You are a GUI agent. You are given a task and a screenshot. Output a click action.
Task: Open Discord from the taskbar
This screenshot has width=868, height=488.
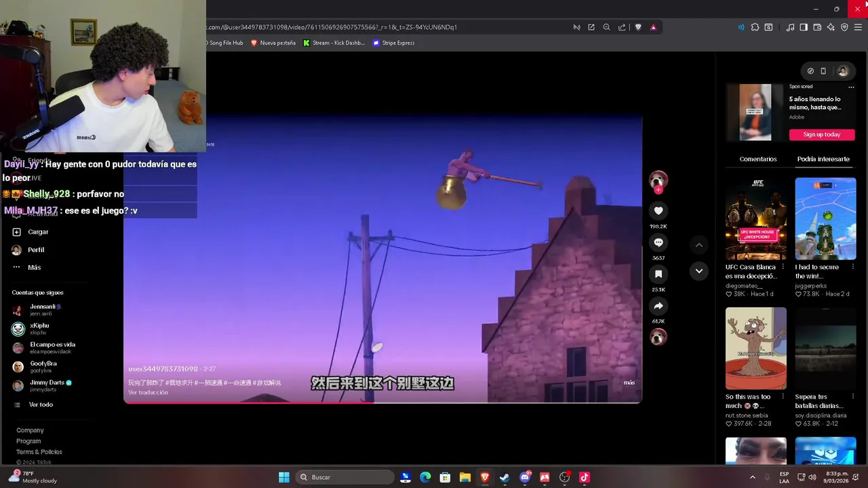click(x=525, y=477)
